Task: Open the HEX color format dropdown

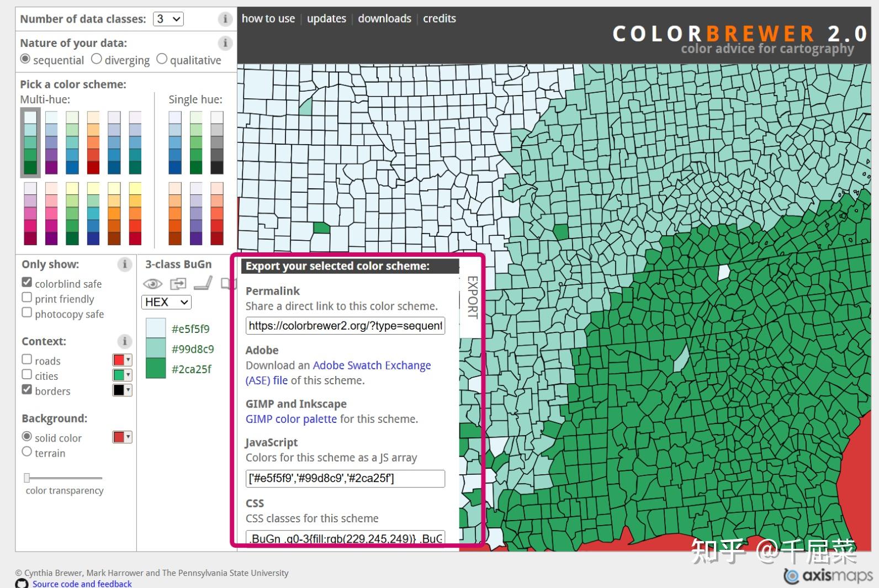Action: coord(167,302)
